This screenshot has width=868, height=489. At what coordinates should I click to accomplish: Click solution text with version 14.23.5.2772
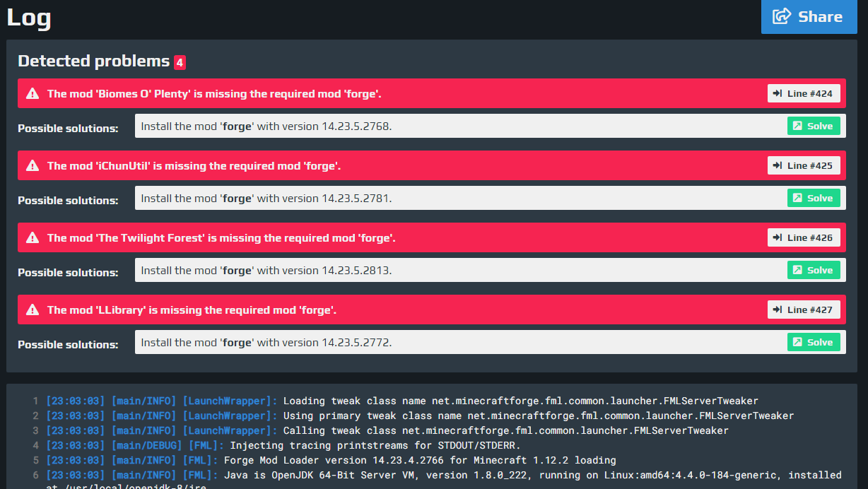[266, 342]
